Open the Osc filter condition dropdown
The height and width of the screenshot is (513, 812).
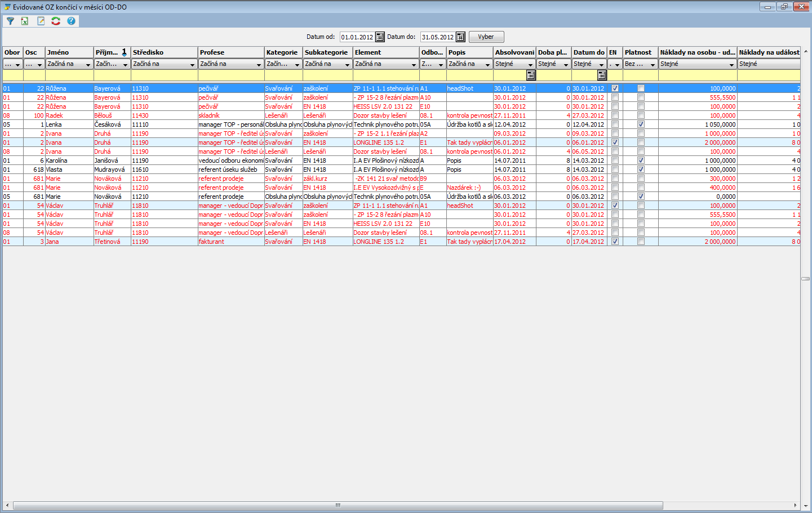[x=34, y=64]
